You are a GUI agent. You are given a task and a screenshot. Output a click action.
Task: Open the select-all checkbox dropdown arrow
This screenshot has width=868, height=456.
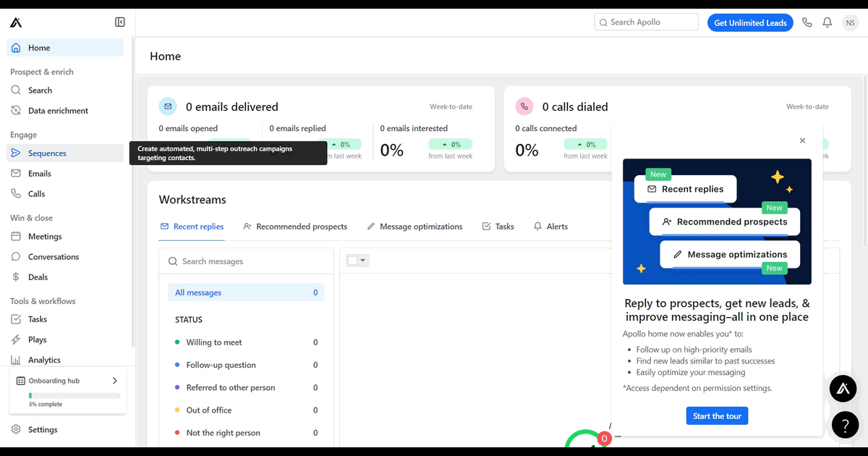(x=364, y=261)
